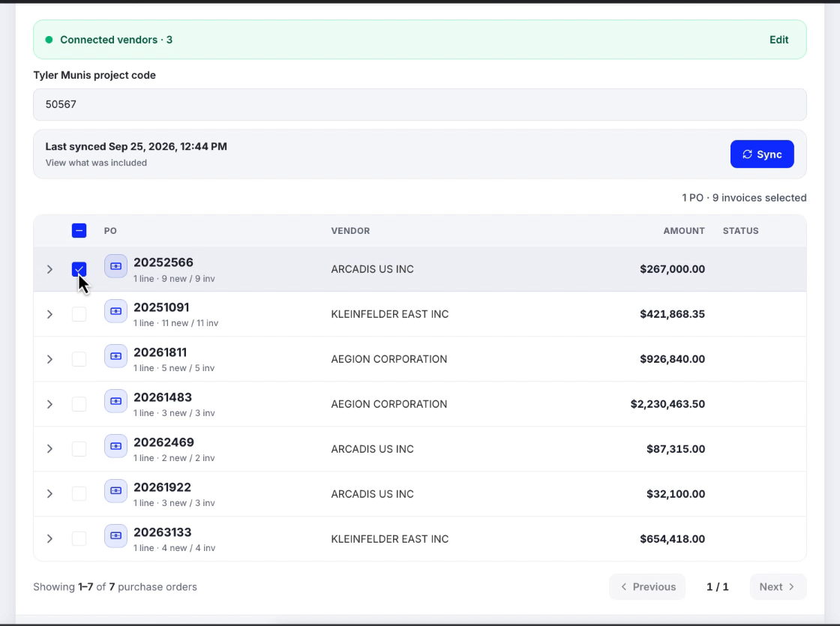Viewport: 840px width, 626px height.
Task: Click the purchase order icon for 20261922
Action: tap(115, 491)
